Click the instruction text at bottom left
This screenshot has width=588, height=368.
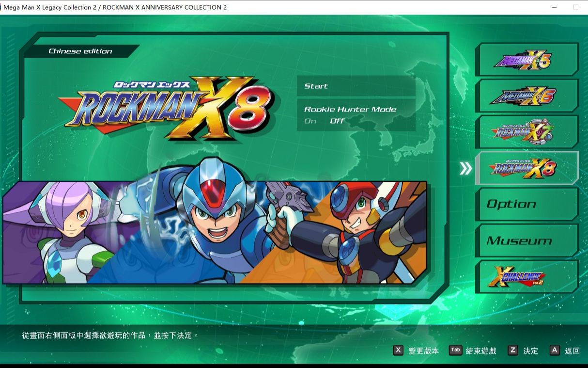pyautogui.click(x=110, y=335)
